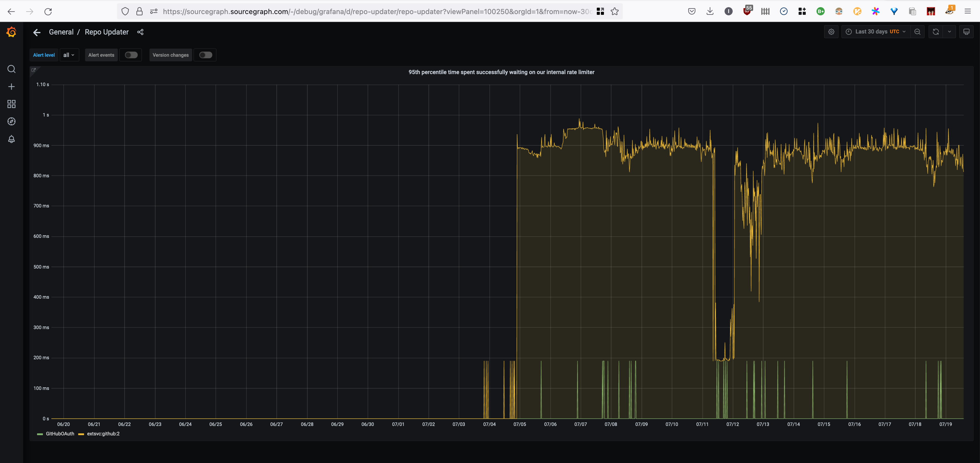The image size is (980, 463).
Task: Bookmark this page with star icon
Action: pos(614,11)
